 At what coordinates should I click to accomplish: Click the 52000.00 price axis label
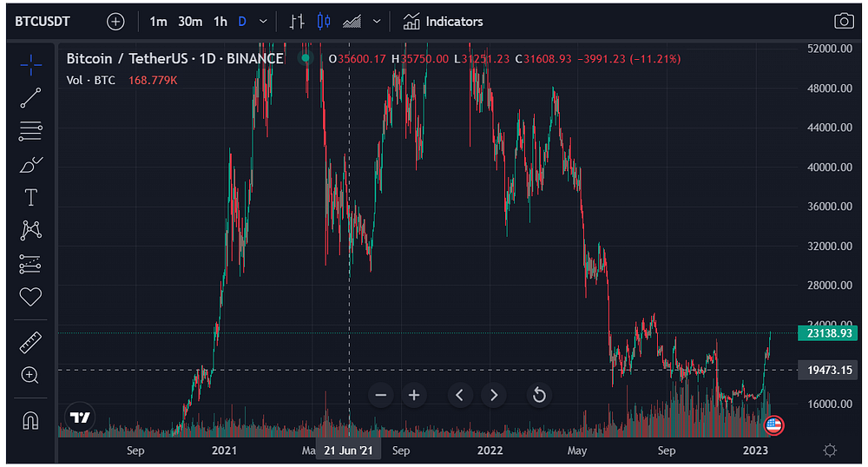(x=830, y=49)
